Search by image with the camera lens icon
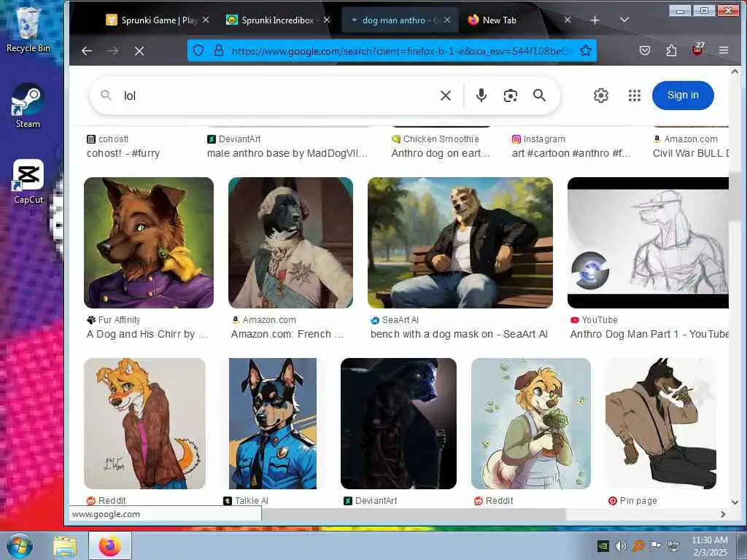Image resolution: width=747 pixels, height=560 pixels. (510, 96)
